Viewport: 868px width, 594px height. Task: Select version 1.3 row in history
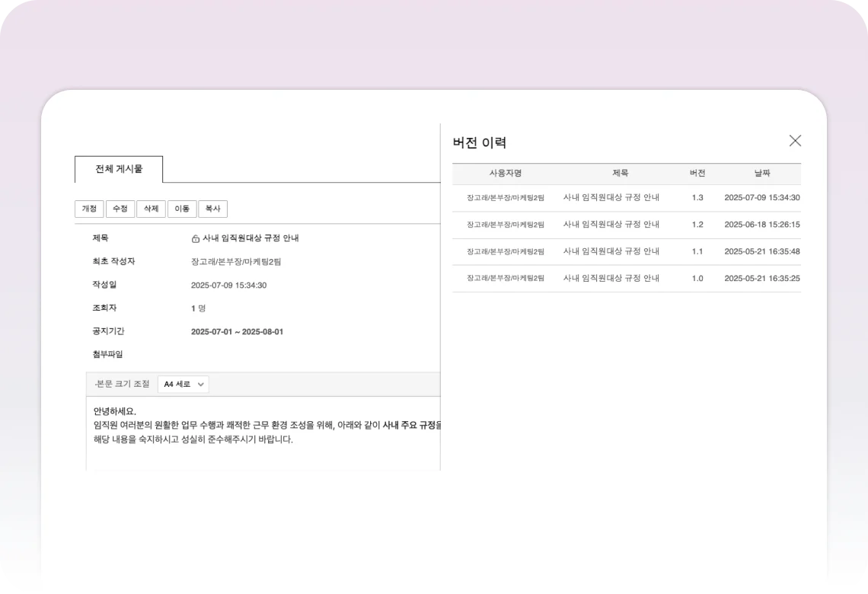626,198
